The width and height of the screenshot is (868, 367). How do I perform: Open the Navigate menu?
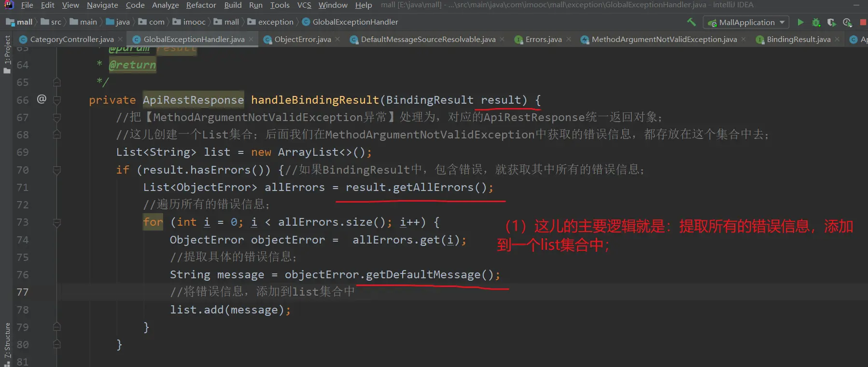tap(102, 5)
